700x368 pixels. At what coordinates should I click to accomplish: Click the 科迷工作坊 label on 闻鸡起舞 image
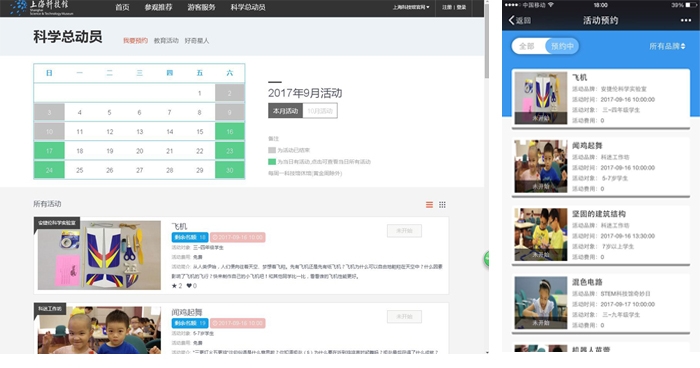[50, 309]
